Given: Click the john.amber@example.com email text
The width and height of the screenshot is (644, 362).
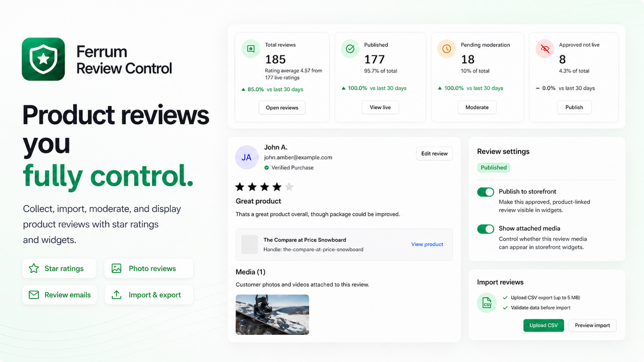Looking at the screenshot, I should 298,157.
